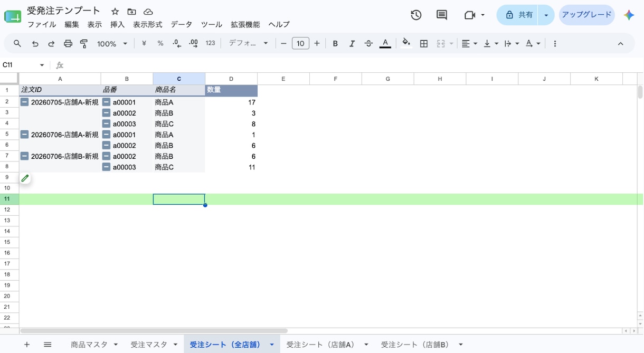Collapse the 20260705-店舗A-新規 pivot group
The height and width of the screenshot is (353, 644).
[x=24, y=102]
